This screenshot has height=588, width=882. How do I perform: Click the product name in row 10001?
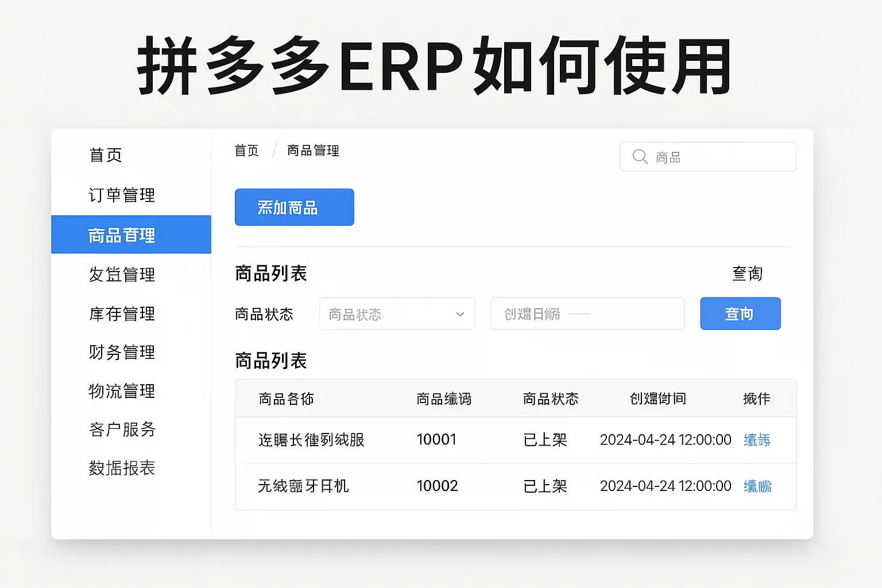click(311, 440)
